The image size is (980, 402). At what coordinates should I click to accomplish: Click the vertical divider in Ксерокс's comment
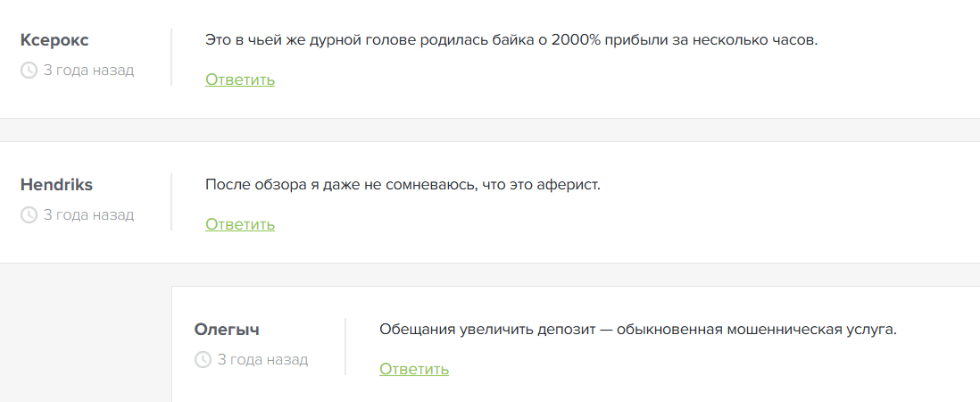(171, 57)
